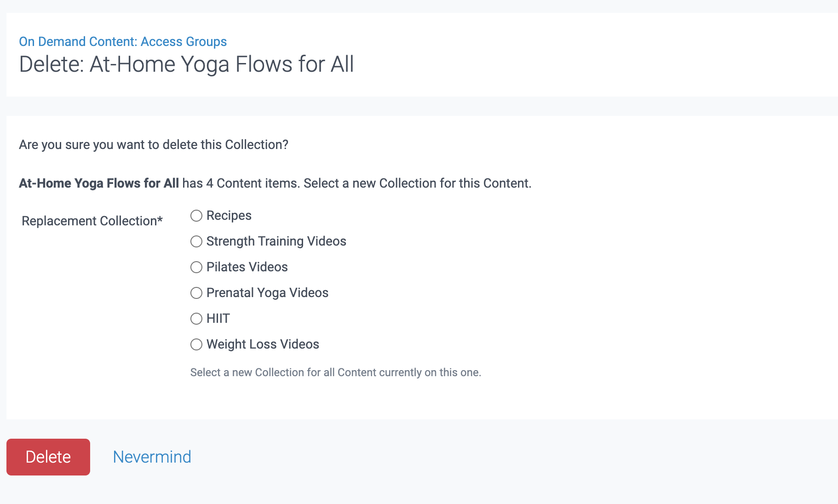Select the HIIT radio button
Viewport: 838px width, 504px height.
[196, 319]
